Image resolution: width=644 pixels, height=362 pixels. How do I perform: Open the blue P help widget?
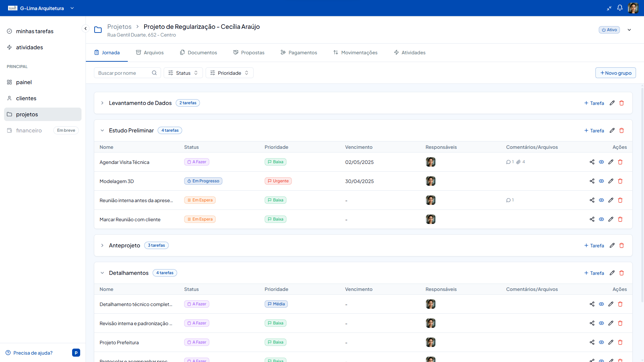tap(76, 353)
